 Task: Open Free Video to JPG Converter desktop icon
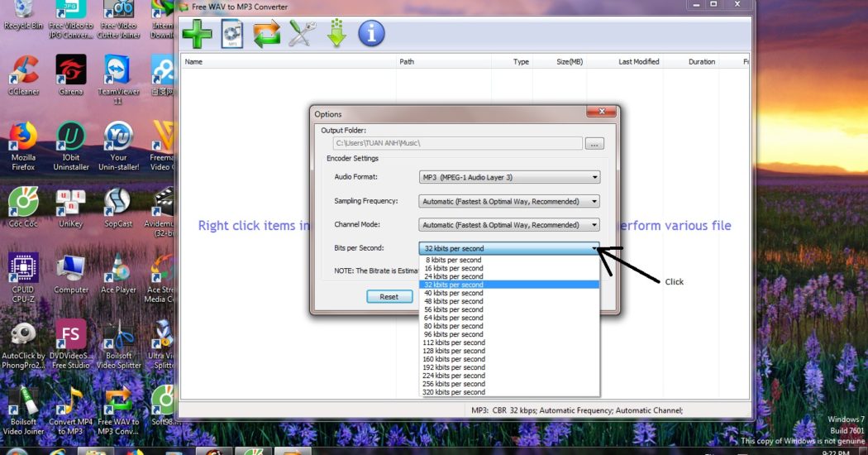click(71, 19)
